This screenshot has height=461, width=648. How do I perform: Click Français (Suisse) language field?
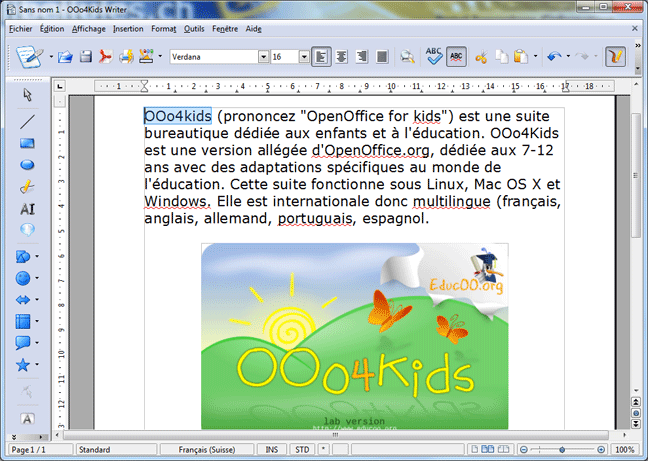[x=207, y=449]
